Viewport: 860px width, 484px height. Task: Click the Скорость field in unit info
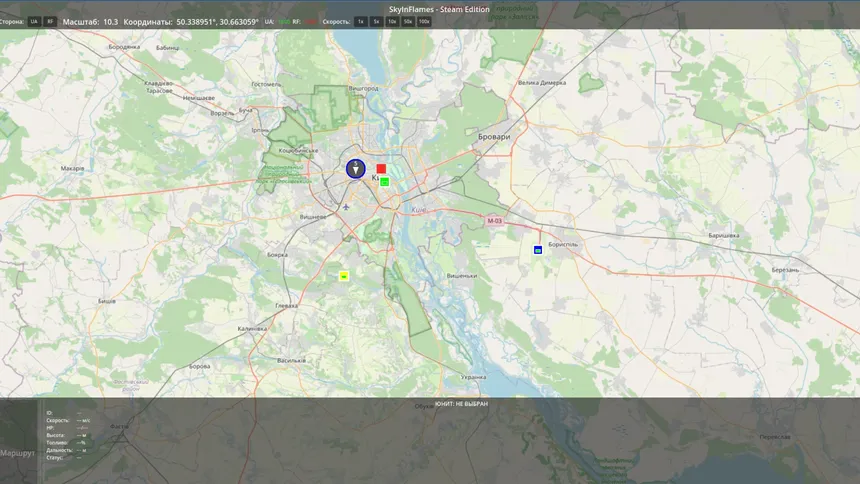click(68, 420)
